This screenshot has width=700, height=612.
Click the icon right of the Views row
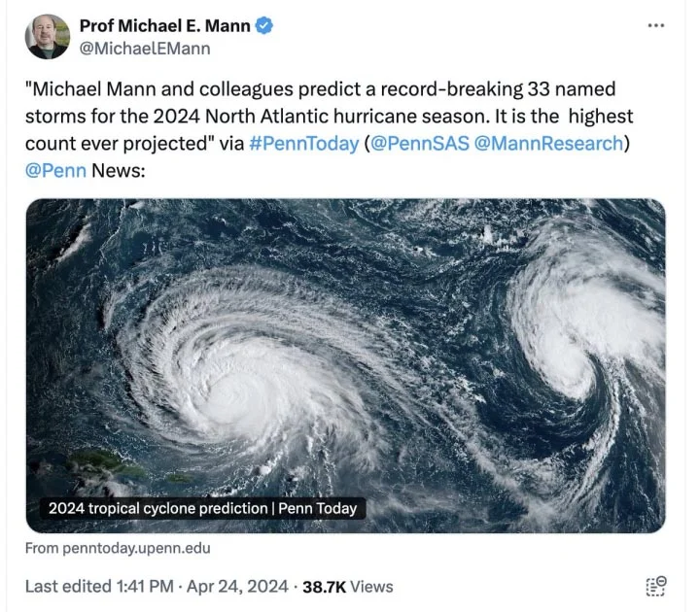(x=656, y=586)
